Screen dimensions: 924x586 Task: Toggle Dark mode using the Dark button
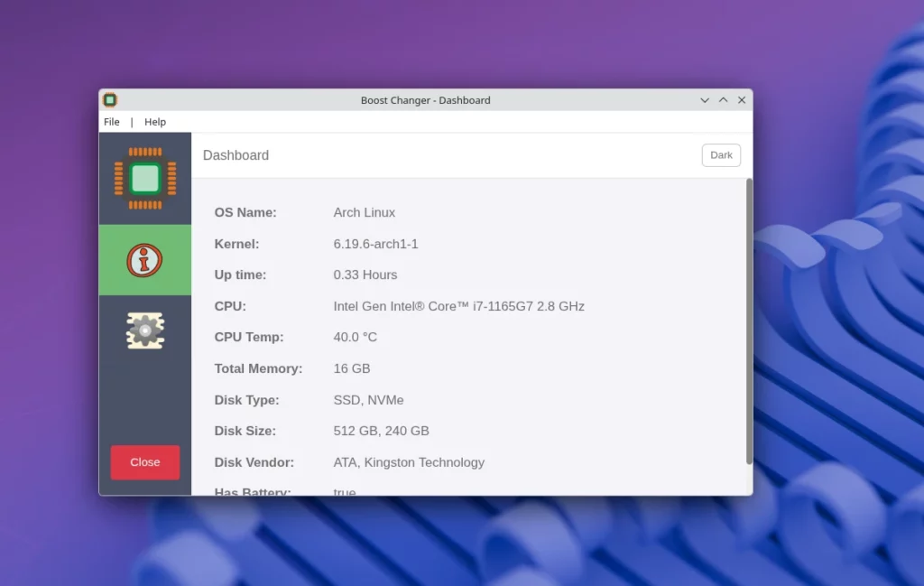click(x=720, y=154)
